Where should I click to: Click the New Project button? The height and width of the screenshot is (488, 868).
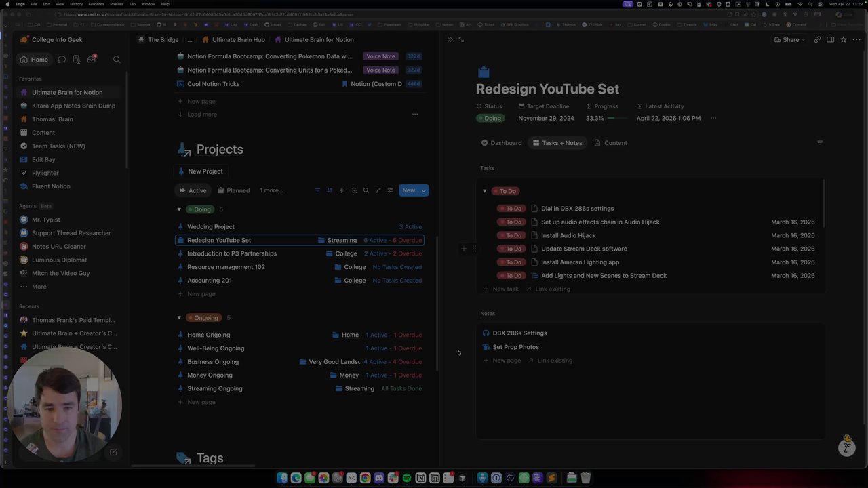(201, 171)
